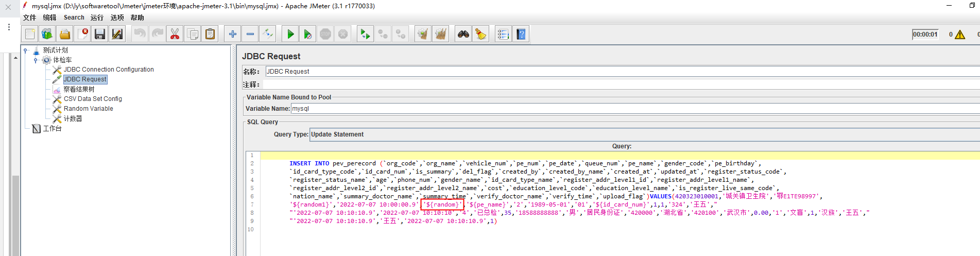Click the grayed Shutdown test icon

coord(343,34)
